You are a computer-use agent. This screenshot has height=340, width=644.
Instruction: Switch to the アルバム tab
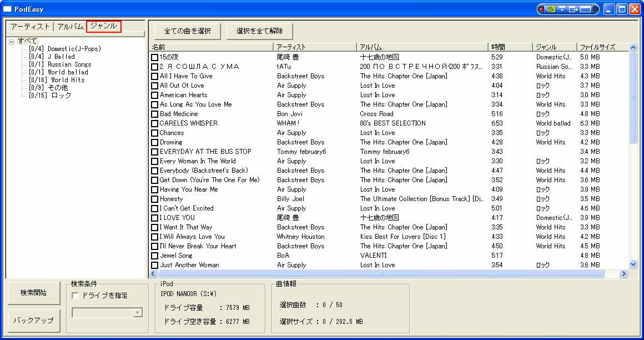pos(71,26)
